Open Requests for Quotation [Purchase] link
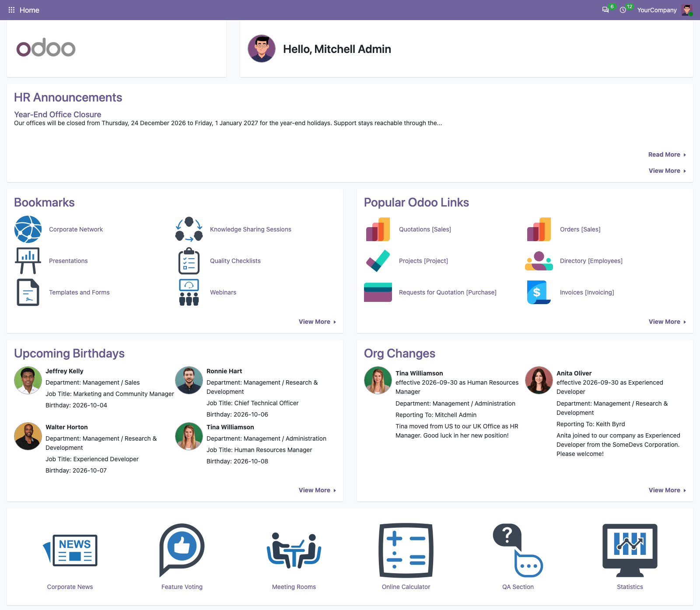Viewport: 700px width, 610px height. point(448,292)
